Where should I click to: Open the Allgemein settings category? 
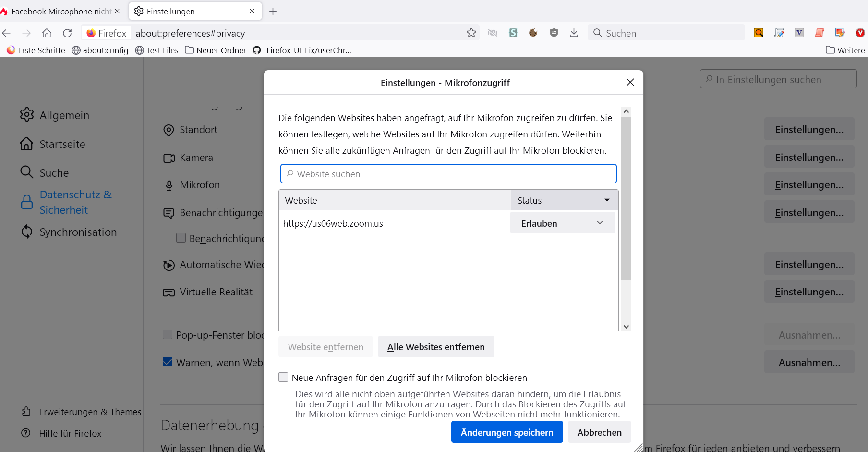(x=55, y=115)
